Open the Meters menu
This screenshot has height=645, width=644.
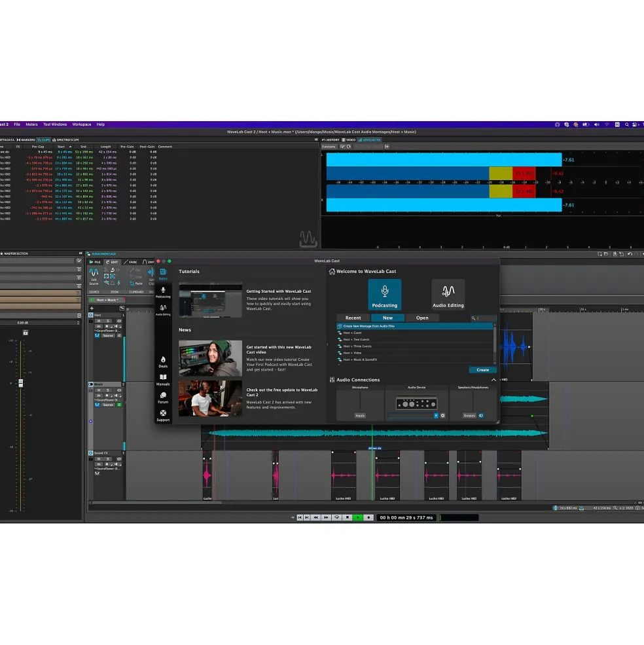click(x=31, y=124)
